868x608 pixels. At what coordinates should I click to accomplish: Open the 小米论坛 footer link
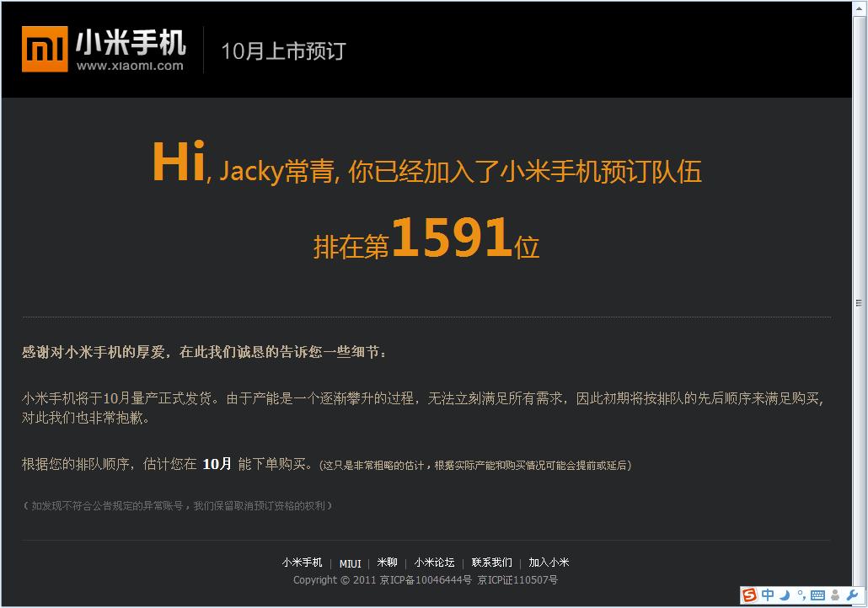tap(434, 563)
